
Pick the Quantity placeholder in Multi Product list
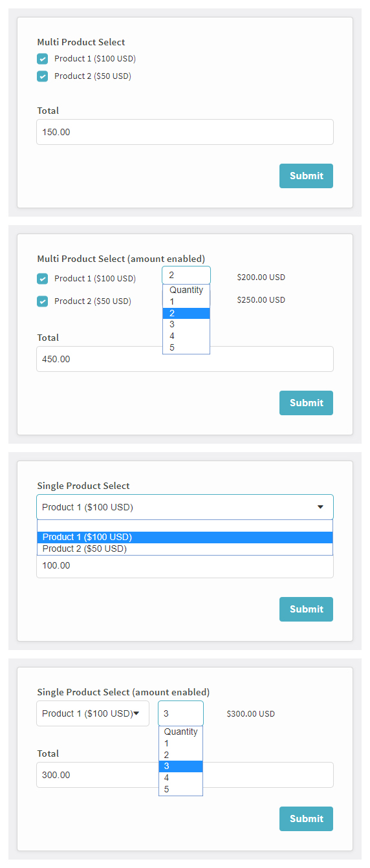(x=186, y=290)
